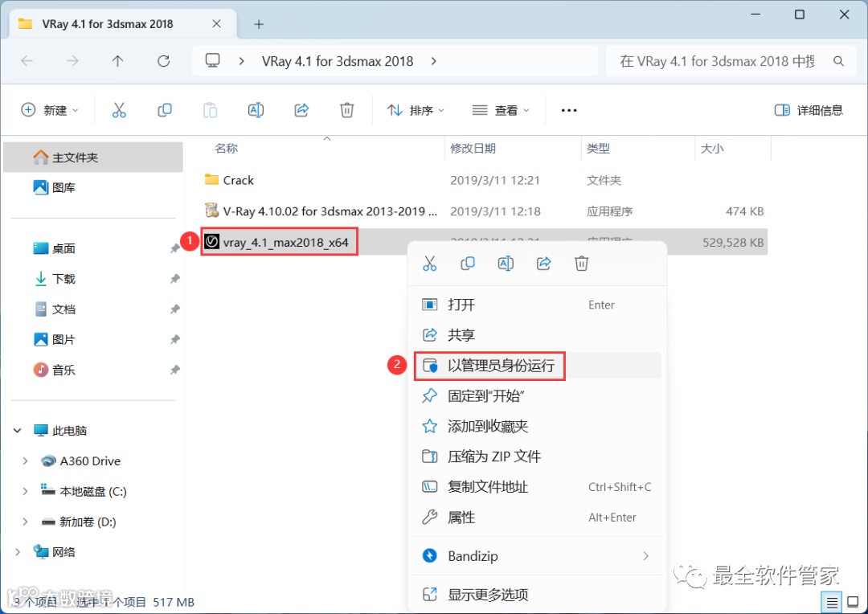Screen dimensions: 868x614
Task: Open the 新建 (New) dropdown
Action: coord(50,110)
